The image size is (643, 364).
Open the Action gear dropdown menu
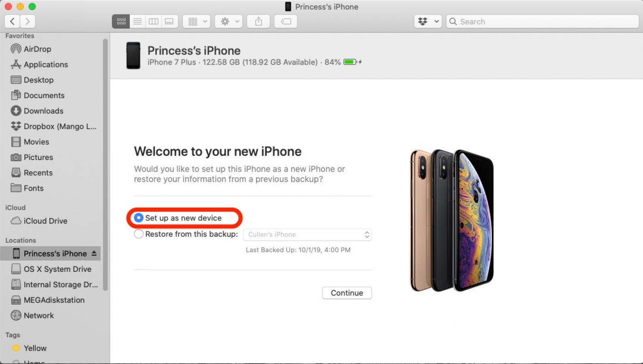point(229,21)
